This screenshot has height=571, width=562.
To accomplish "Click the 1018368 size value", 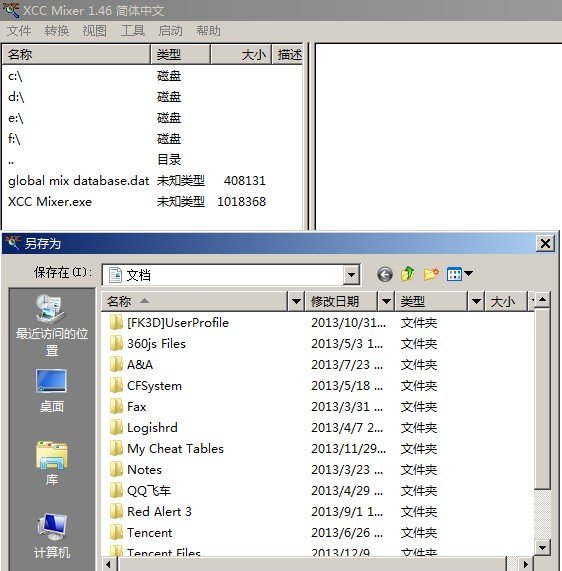I will 241,202.
